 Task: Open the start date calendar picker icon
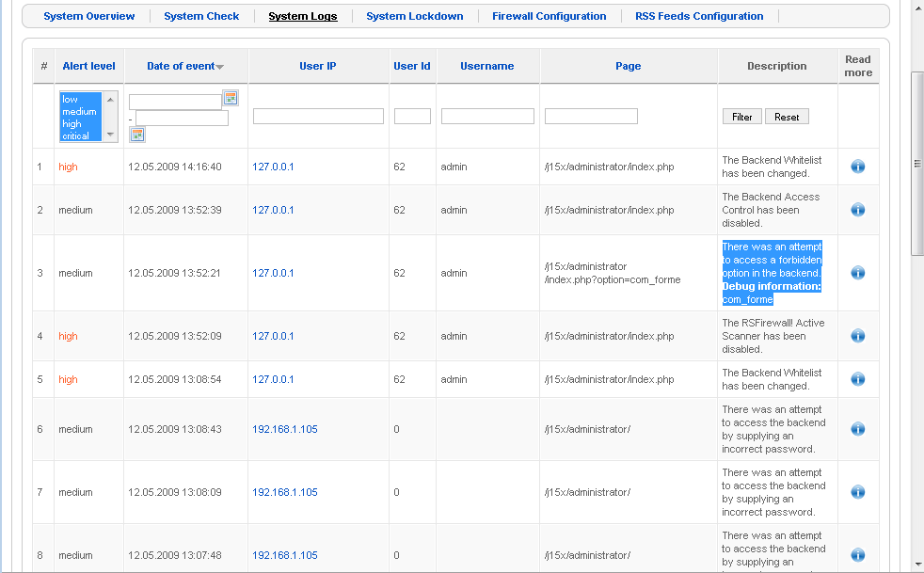click(x=231, y=99)
